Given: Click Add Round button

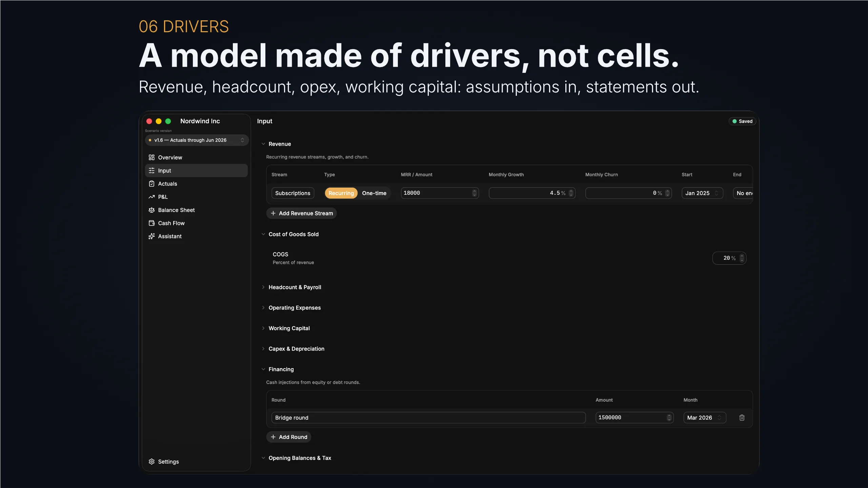Looking at the screenshot, I should click(288, 437).
